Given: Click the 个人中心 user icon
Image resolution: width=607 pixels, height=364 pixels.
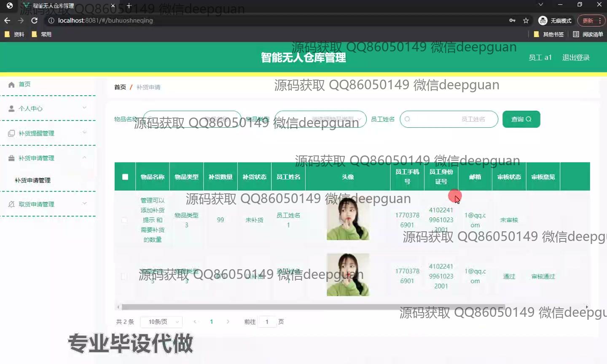Looking at the screenshot, I should pyautogui.click(x=11, y=109).
